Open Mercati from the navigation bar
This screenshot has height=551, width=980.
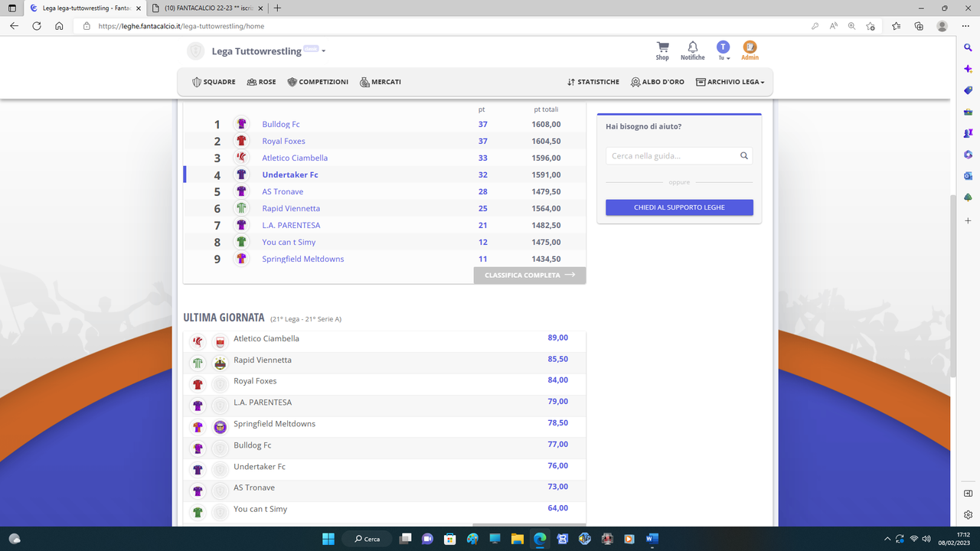[364, 82]
